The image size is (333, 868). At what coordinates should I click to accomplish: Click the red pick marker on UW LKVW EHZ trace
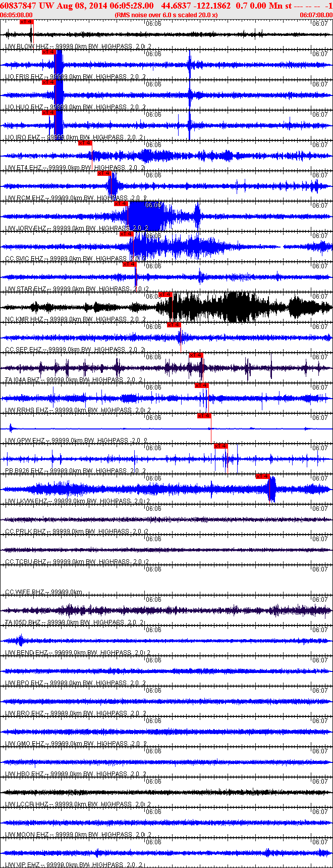[x=263, y=476]
